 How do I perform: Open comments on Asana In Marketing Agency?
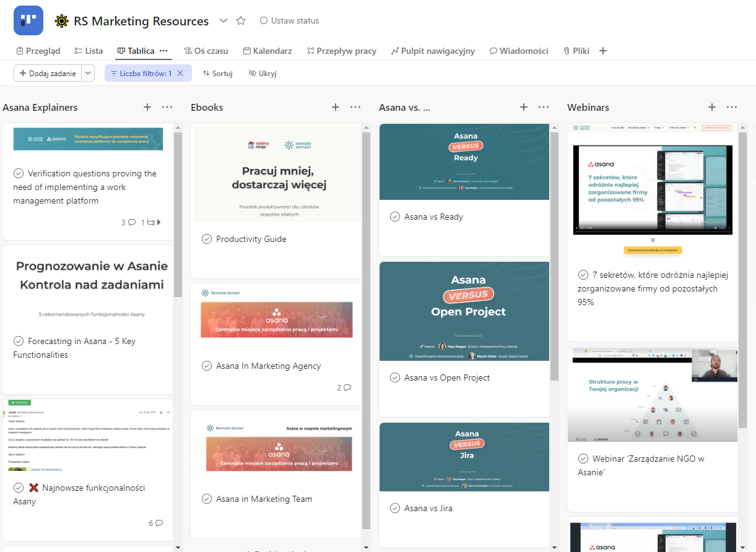[x=344, y=388]
